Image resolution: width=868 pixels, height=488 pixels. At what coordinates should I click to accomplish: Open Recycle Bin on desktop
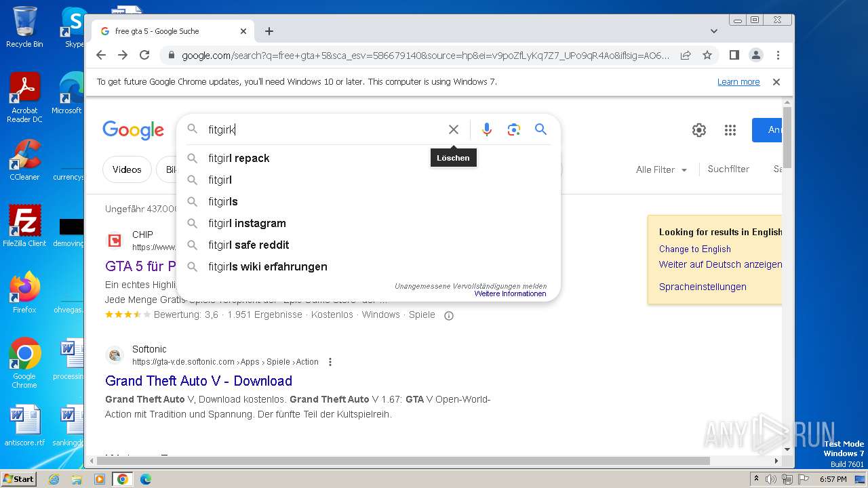pyautogui.click(x=24, y=27)
